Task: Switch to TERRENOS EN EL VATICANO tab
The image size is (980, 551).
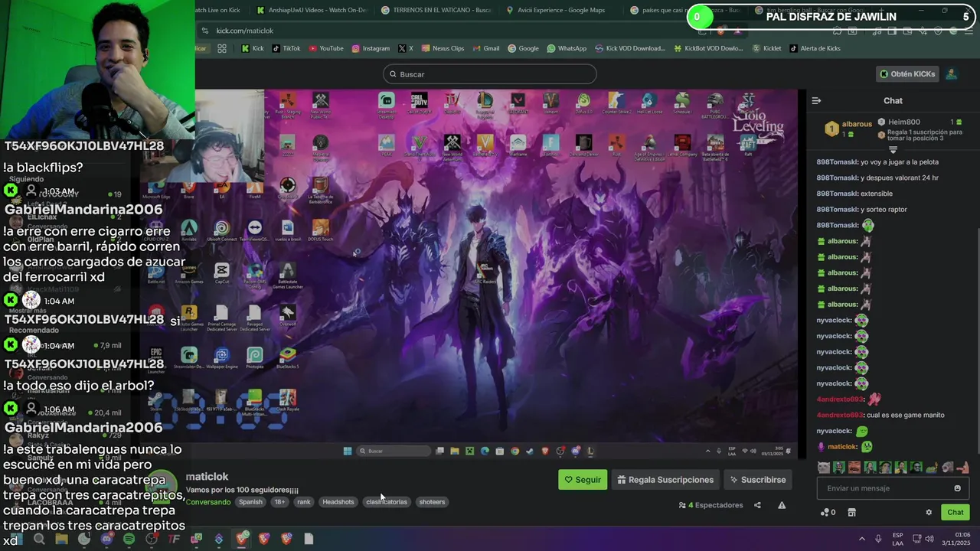Action: click(437, 10)
